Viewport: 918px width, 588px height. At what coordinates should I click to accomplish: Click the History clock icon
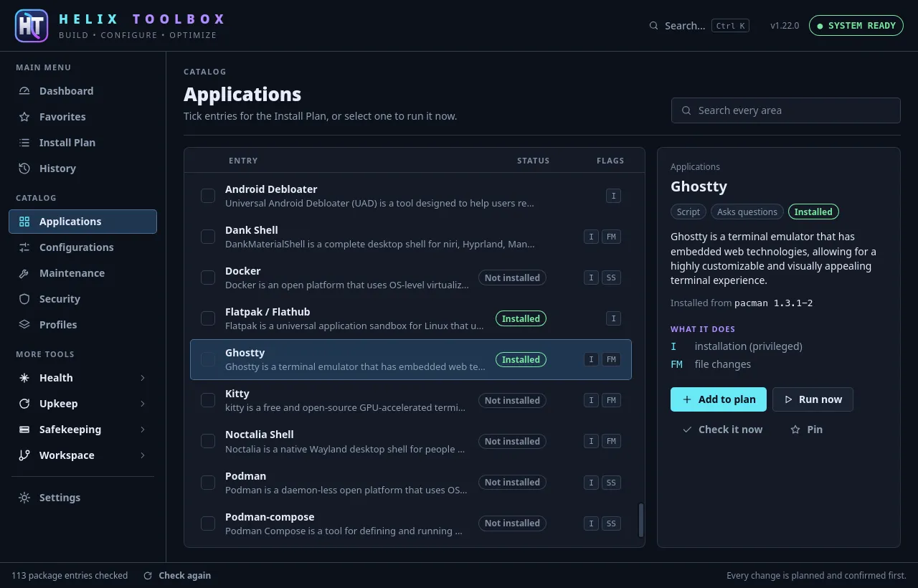24,169
